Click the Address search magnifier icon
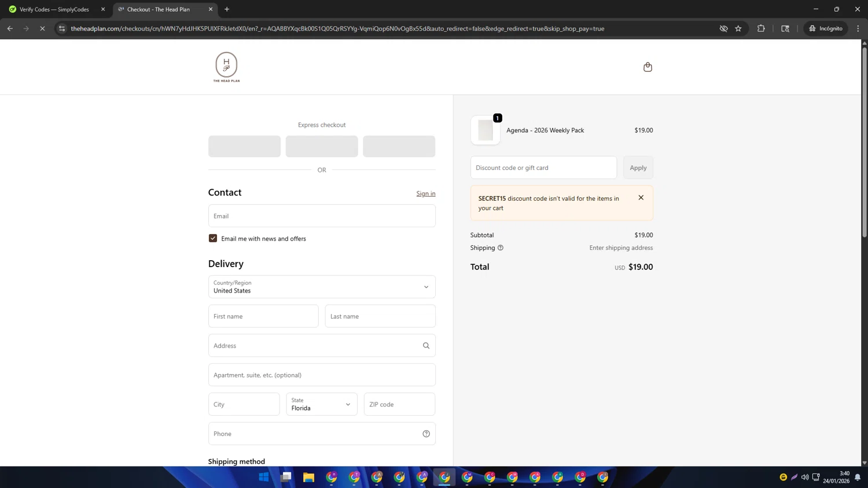 tap(426, 346)
